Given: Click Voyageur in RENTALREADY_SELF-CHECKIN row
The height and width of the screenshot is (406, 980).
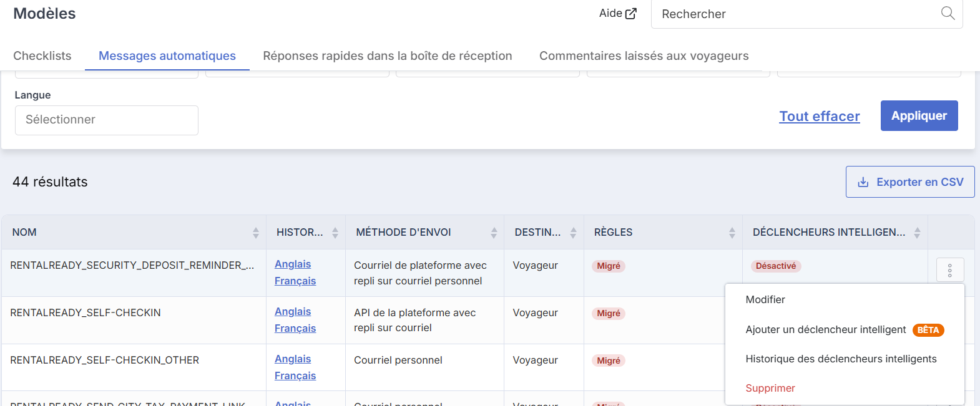Looking at the screenshot, I should coord(536,312).
